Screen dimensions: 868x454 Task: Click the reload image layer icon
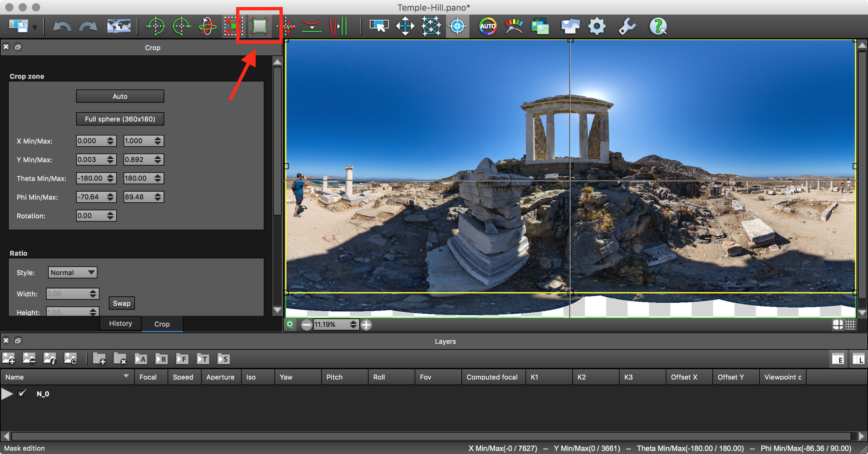click(70, 359)
